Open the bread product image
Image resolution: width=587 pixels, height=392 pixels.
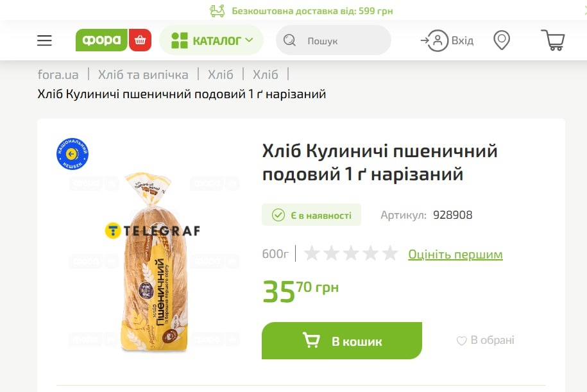click(x=154, y=262)
